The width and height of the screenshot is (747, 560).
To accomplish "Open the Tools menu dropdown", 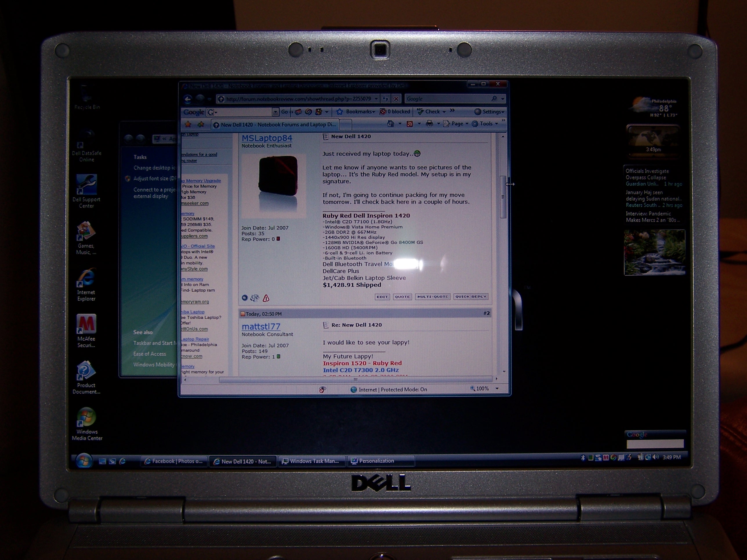I will [485, 123].
